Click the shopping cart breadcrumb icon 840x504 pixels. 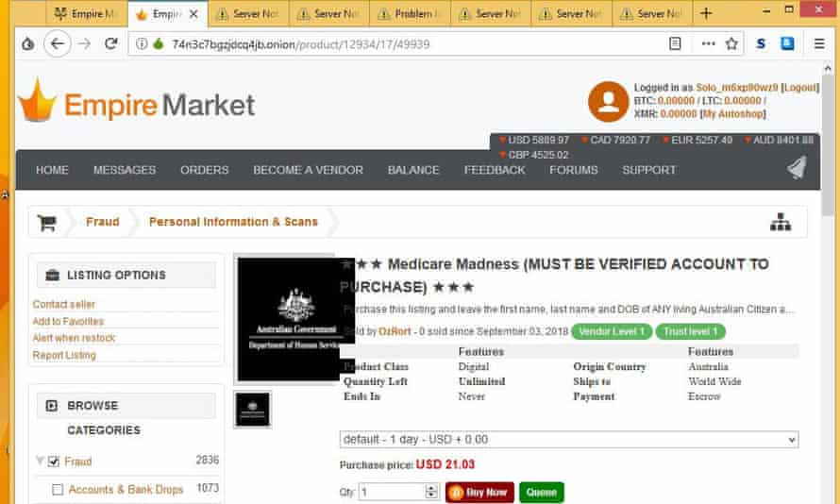(x=47, y=223)
